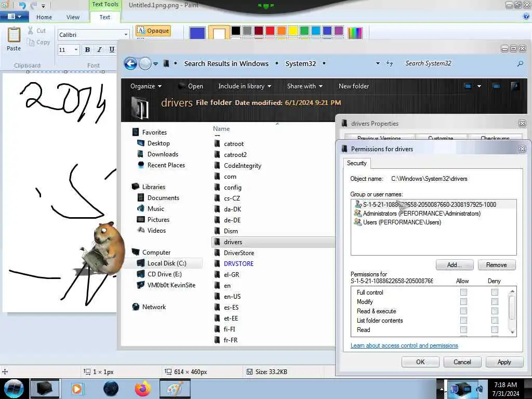Select the Security tab in Permissions
This screenshot has width=532, height=399.
(x=357, y=163)
